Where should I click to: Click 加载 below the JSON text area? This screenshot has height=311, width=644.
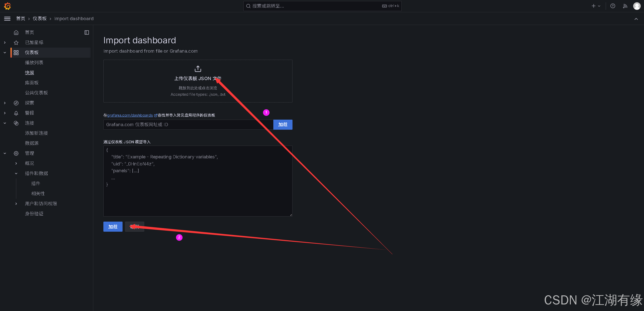click(x=113, y=227)
